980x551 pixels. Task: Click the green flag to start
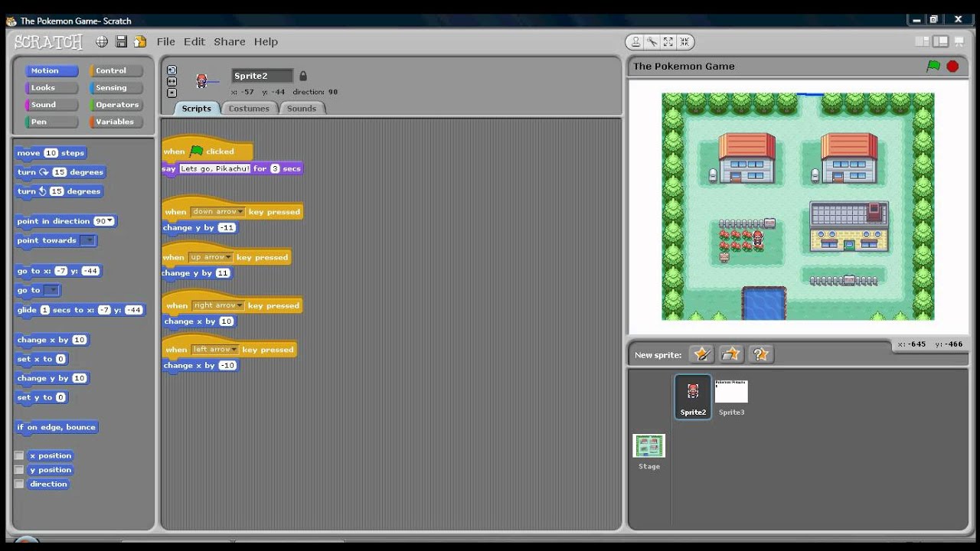pos(933,66)
